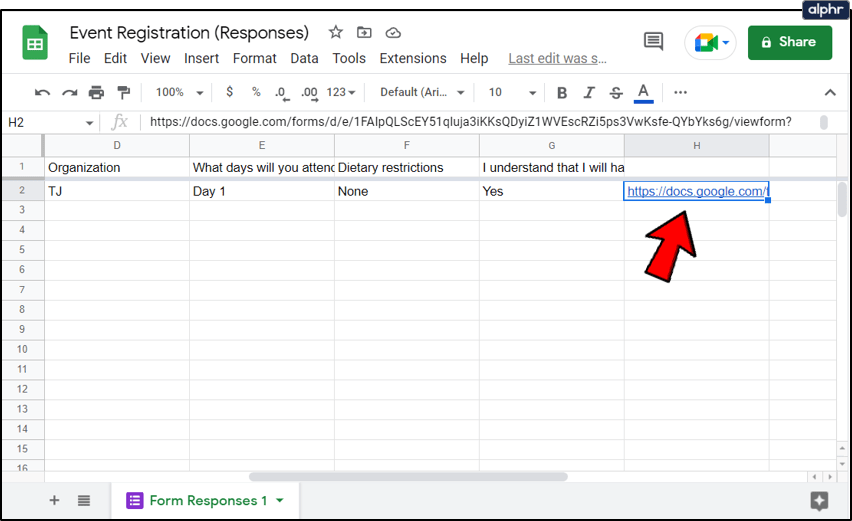
Task: Open more number formats dropdown
Action: [341, 92]
